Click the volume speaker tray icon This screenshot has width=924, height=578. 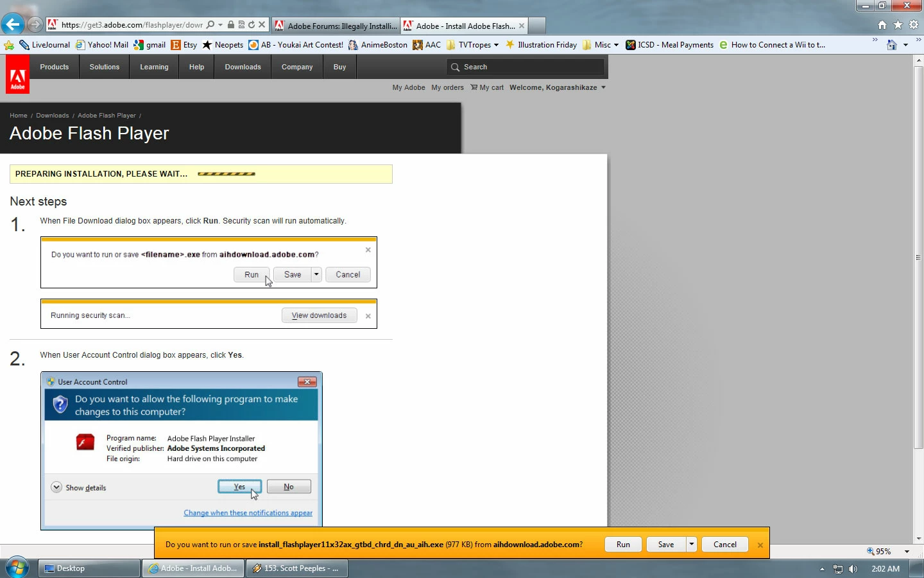coord(853,569)
